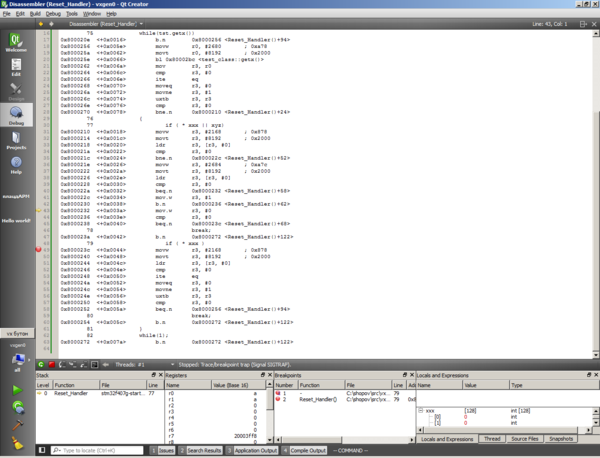Click the reverse direction arrow icon

[106, 365]
